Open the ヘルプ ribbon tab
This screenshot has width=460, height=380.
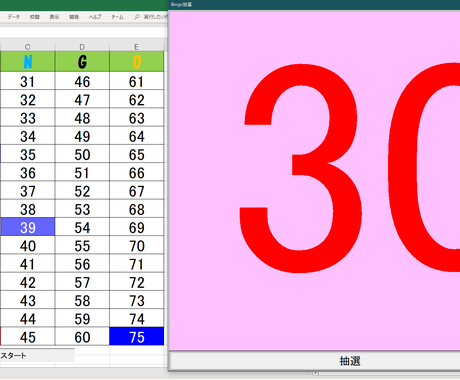tap(95, 17)
